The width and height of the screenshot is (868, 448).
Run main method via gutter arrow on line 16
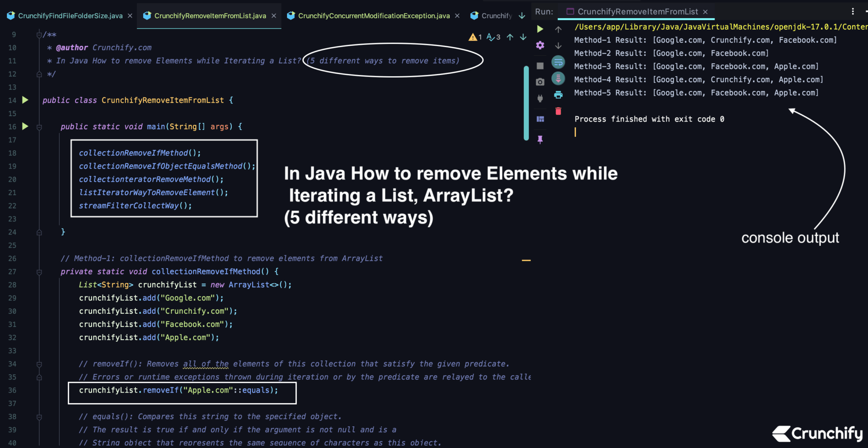[25, 126]
